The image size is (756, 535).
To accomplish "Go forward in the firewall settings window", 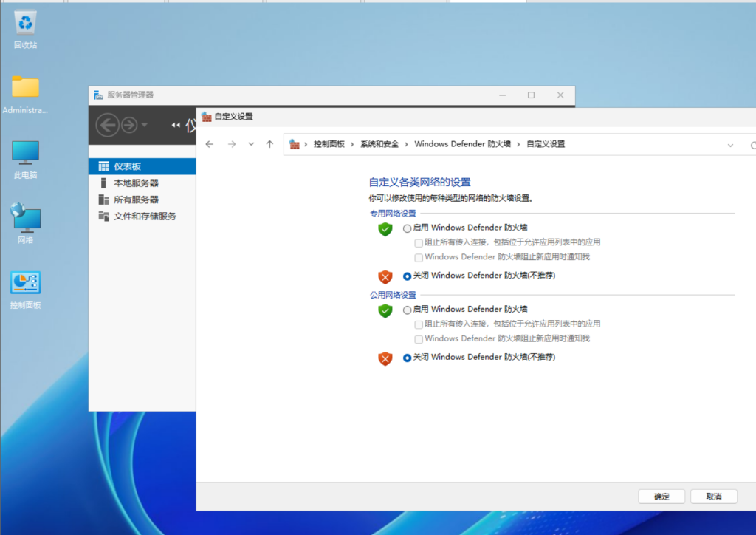I will (x=232, y=144).
